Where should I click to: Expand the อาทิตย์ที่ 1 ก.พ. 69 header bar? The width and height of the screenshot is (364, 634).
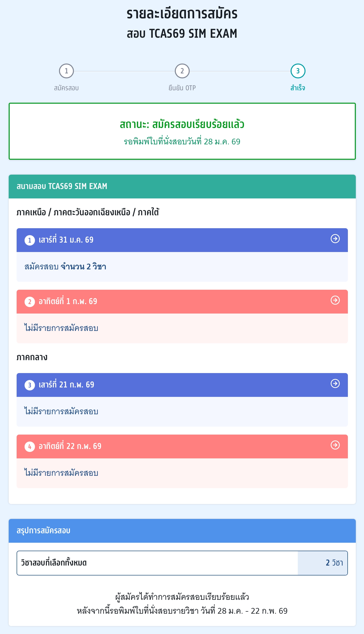[x=182, y=302]
